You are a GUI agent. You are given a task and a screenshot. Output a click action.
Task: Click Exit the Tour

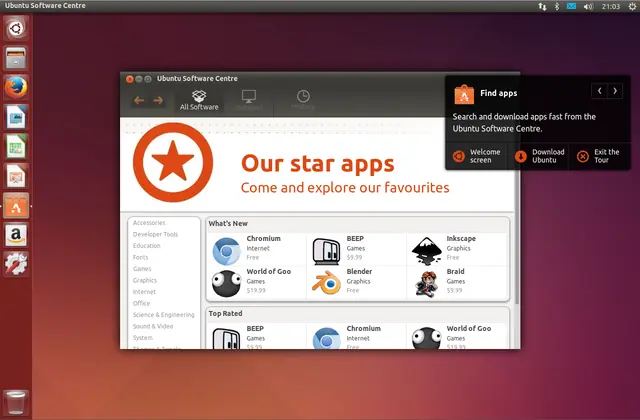coord(600,156)
